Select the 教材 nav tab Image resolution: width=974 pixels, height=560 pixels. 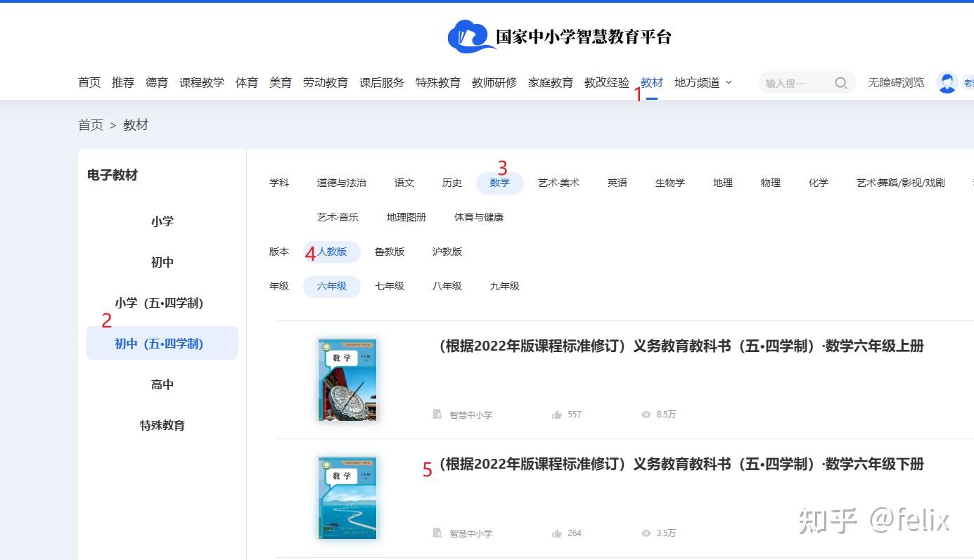click(652, 82)
